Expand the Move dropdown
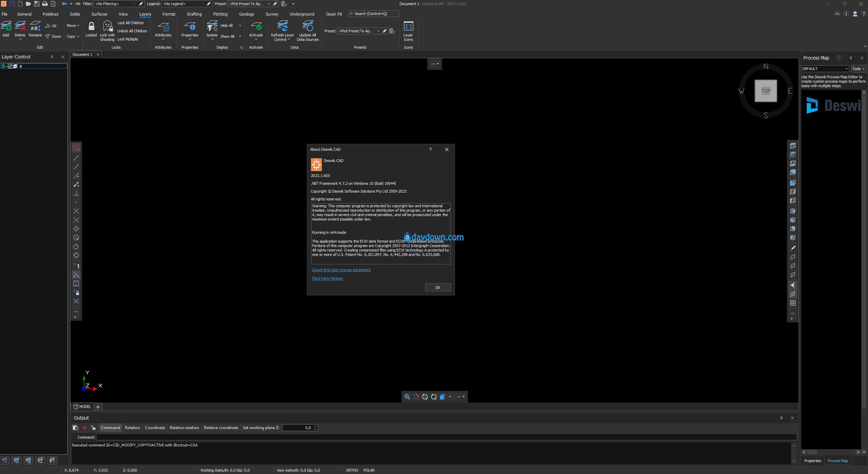 [x=73, y=26]
